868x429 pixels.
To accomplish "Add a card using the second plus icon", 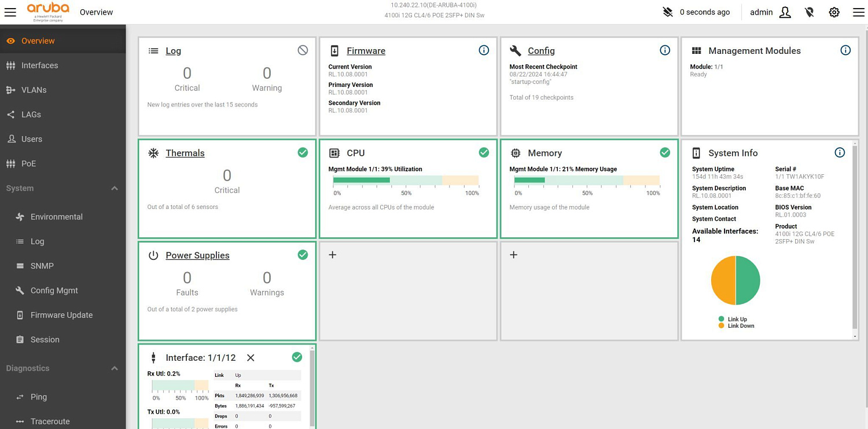I will pos(513,255).
